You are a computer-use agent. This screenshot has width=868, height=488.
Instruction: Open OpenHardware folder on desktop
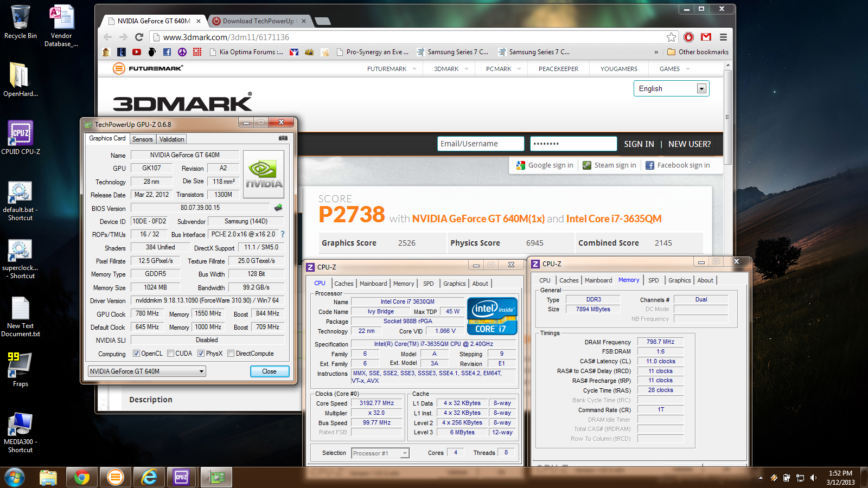[20, 79]
